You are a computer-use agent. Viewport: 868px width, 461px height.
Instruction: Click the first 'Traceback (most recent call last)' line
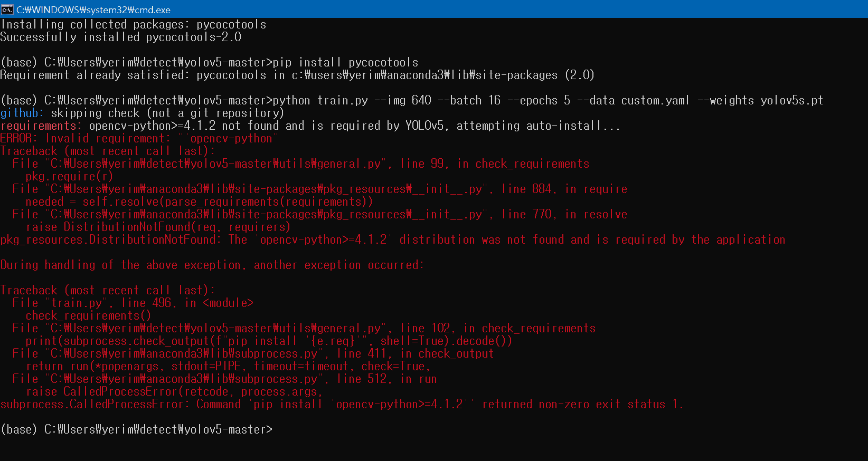(x=108, y=151)
